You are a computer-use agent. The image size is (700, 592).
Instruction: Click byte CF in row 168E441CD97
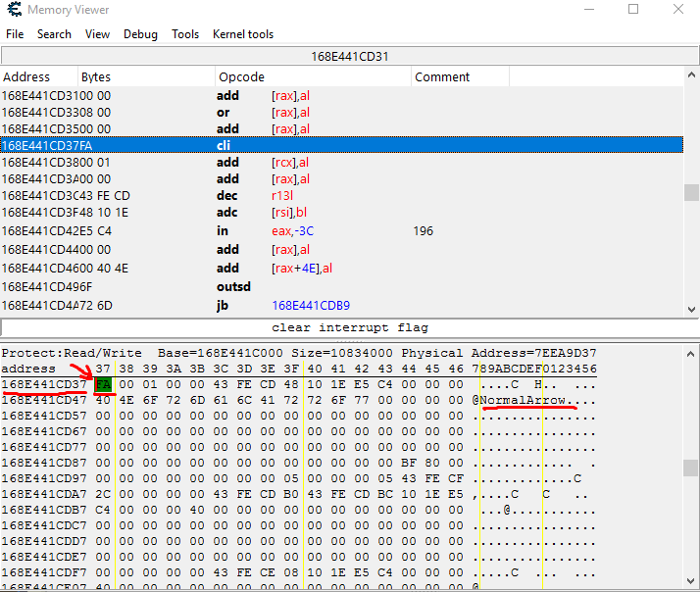point(456,478)
